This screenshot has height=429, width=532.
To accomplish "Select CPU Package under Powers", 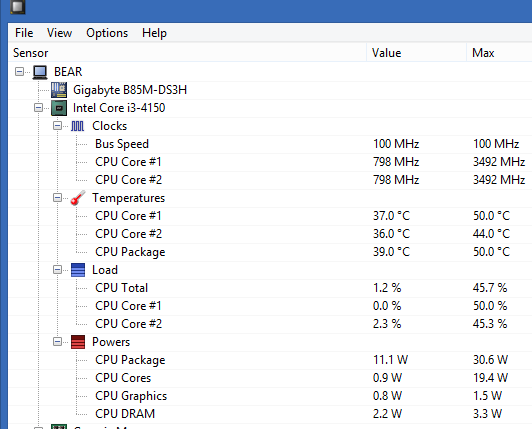I will [x=130, y=360].
